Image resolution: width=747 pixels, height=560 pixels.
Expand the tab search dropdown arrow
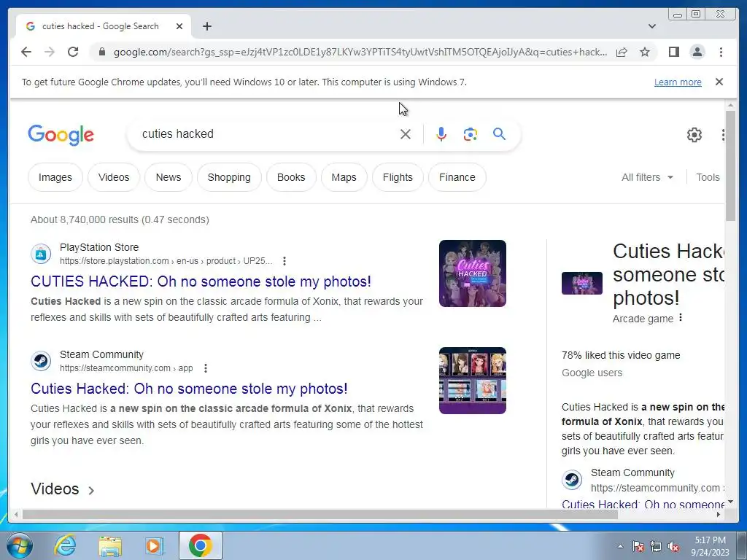pyautogui.click(x=652, y=26)
